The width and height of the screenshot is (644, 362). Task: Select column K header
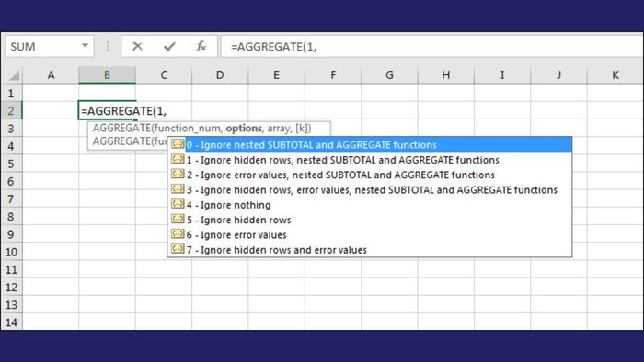tap(615, 75)
